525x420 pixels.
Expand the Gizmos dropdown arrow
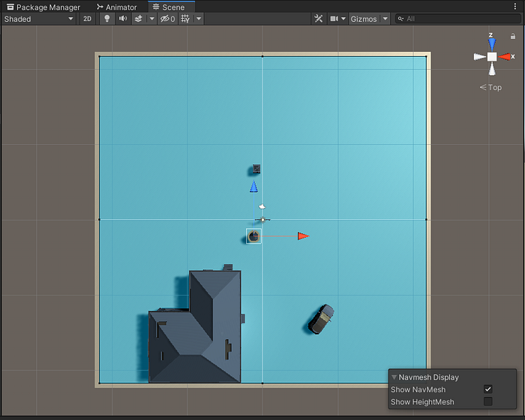(385, 19)
